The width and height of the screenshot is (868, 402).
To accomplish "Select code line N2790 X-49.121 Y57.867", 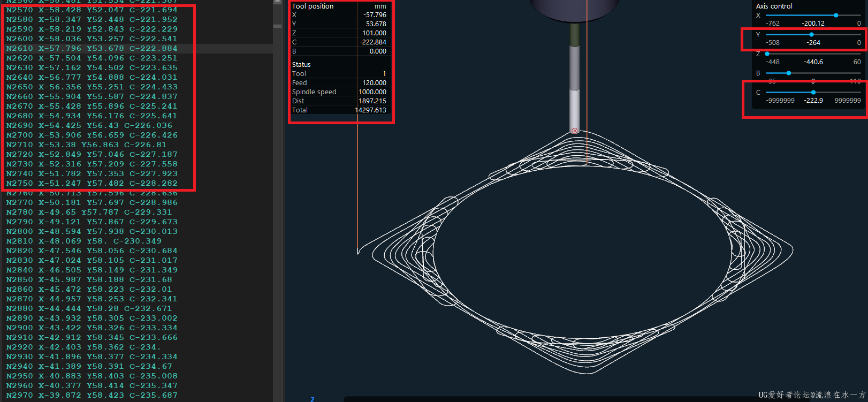I will 92,222.
